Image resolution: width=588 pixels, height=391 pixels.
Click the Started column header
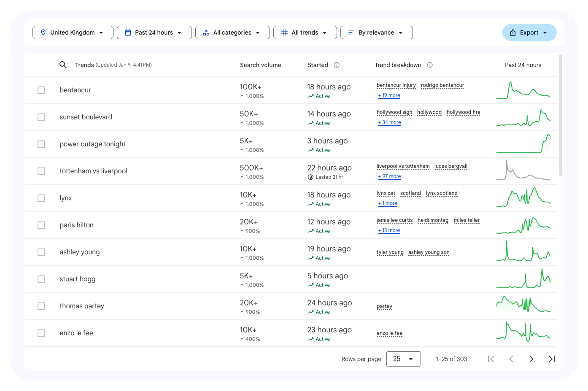pyautogui.click(x=318, y=65)
